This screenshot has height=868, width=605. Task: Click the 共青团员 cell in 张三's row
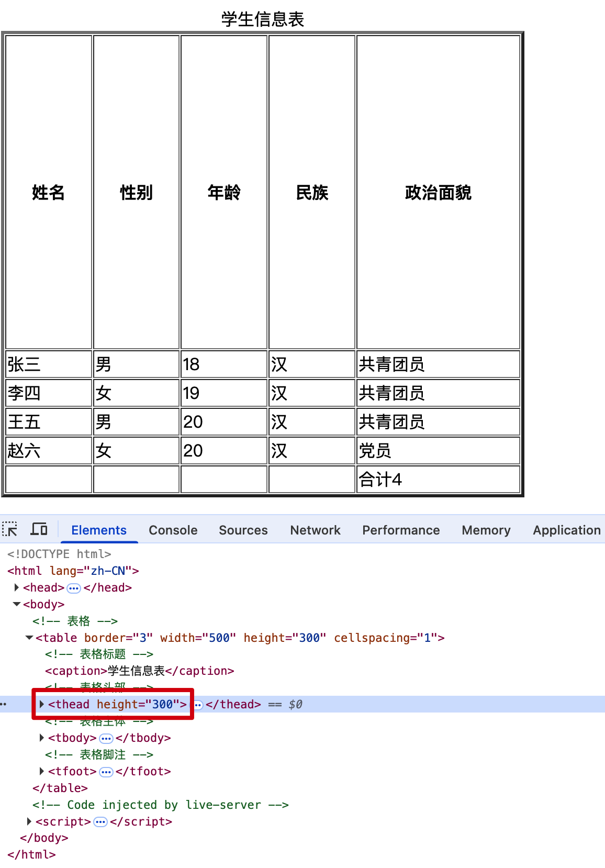pyautogui.click(x=438, y=364)
